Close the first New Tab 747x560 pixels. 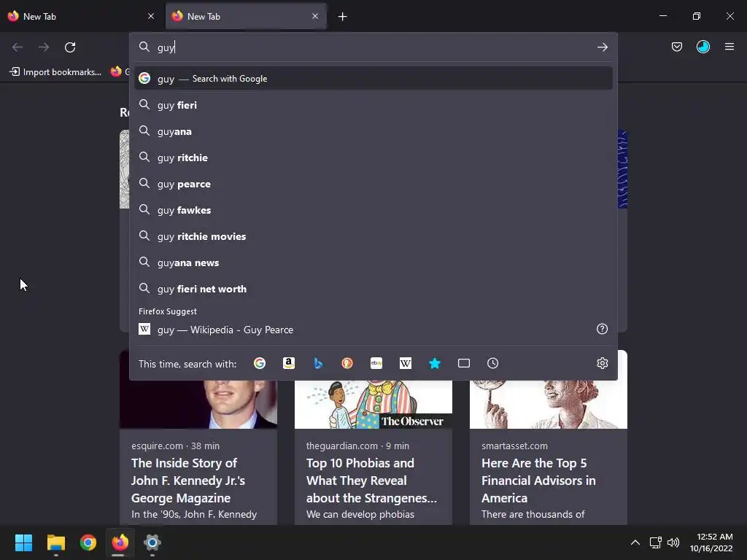click(151, 16)
